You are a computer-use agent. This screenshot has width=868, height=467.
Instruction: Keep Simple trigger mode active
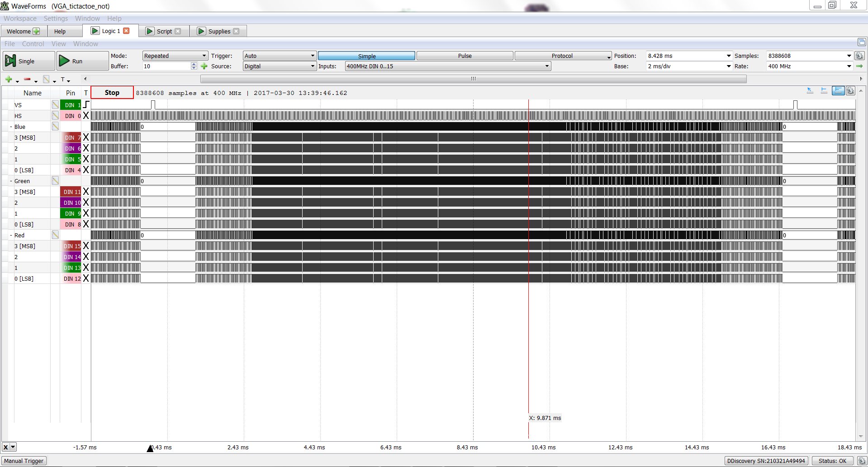coord(366,56)
